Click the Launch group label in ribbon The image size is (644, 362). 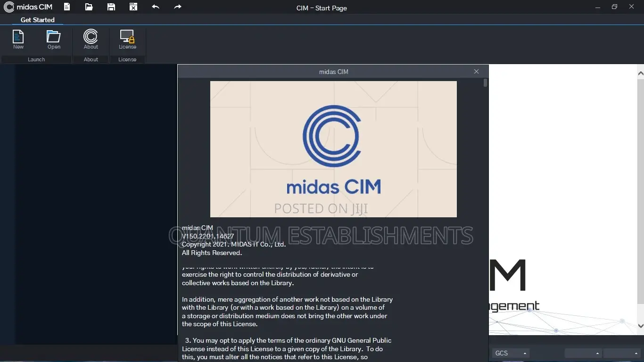(x=36, y=59)
